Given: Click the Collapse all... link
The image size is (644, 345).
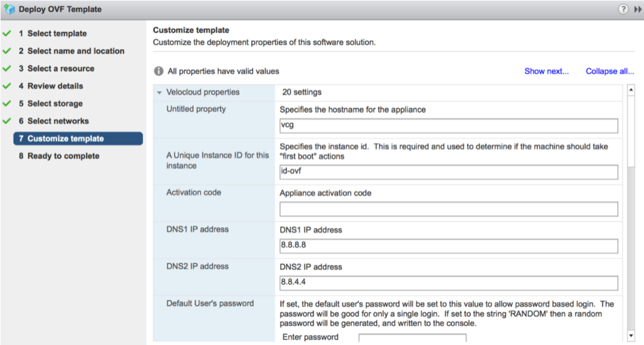Looking at the screenshot, I should point(610,72).
